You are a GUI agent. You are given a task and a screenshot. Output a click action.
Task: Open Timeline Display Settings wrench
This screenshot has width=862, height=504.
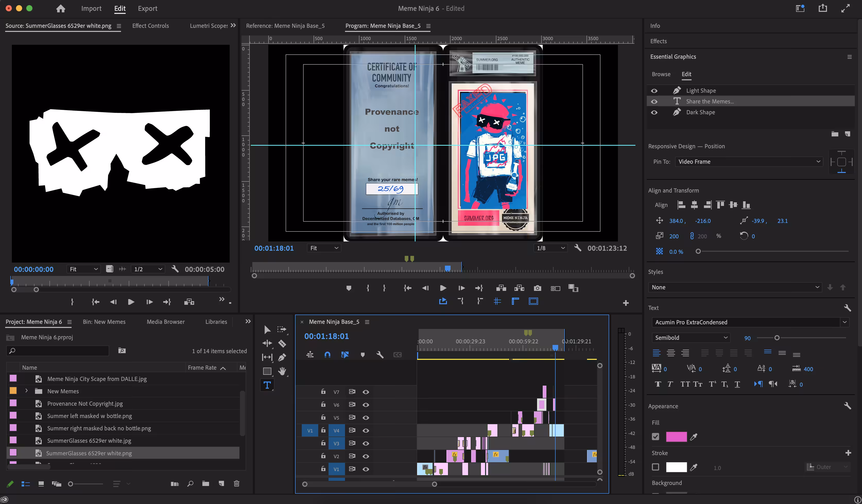[x=380, y=355]
